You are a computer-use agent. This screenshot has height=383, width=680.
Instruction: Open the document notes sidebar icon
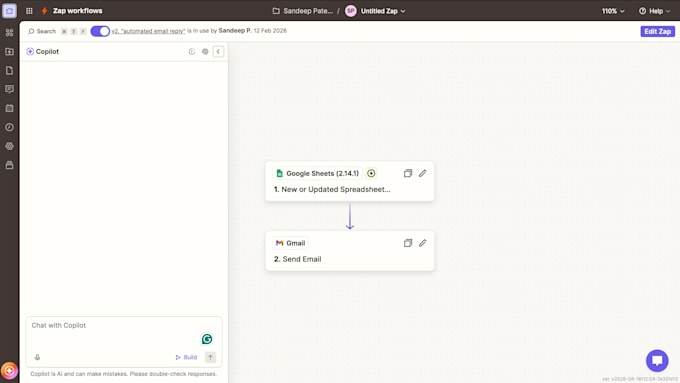(x=10, y=70)
